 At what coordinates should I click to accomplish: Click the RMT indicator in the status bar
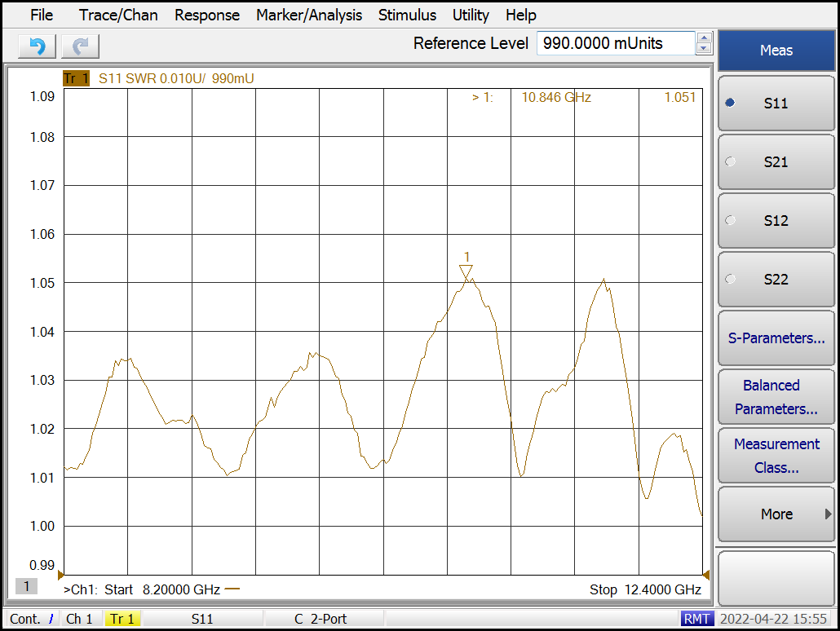pos(696,620)
